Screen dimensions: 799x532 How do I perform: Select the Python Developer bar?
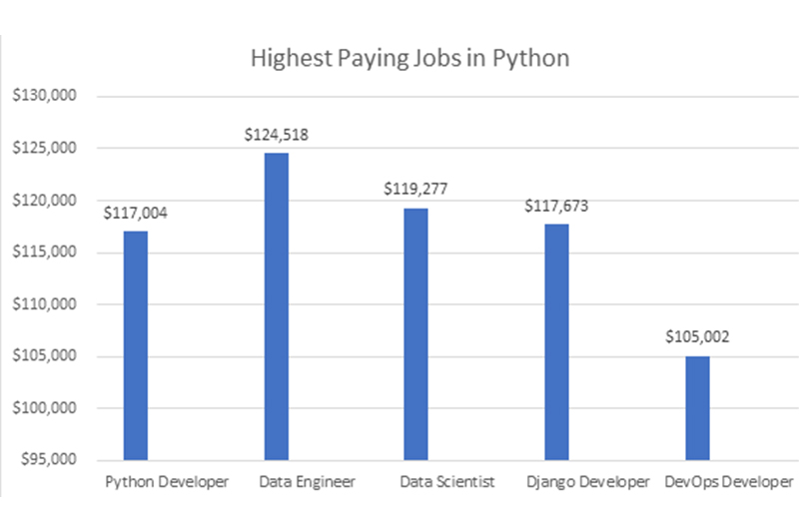135,345
